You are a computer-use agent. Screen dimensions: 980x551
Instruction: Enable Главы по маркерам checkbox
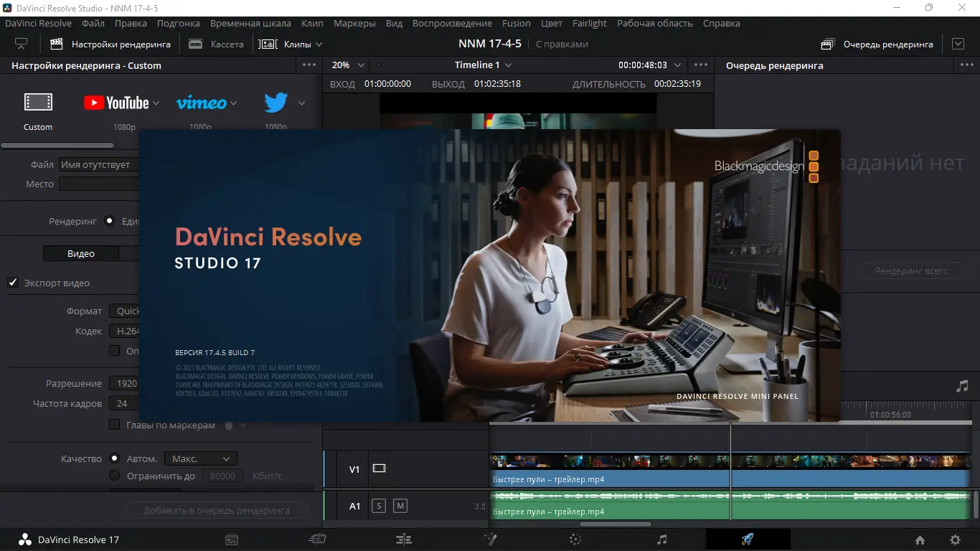coord(114,425)
